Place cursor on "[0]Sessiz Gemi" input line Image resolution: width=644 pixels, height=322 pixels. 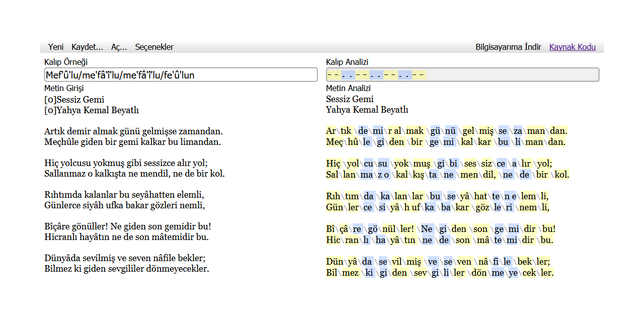[74, 100]
